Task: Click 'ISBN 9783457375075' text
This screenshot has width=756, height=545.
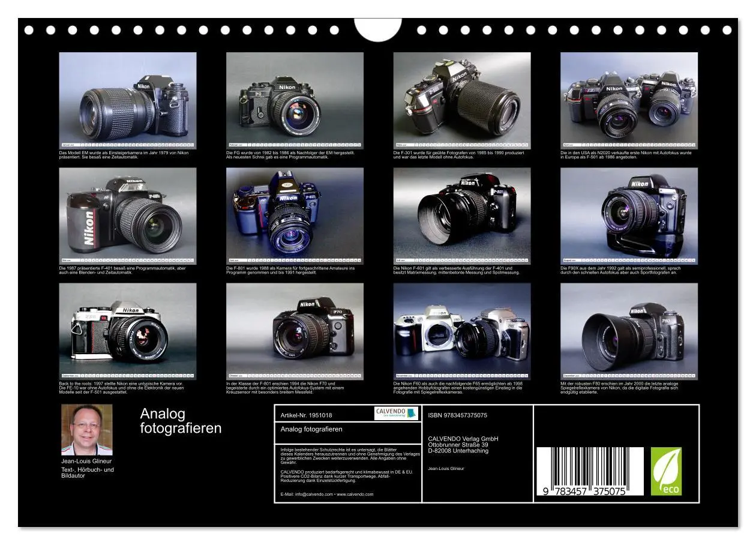Action: (x=458, y=415)
